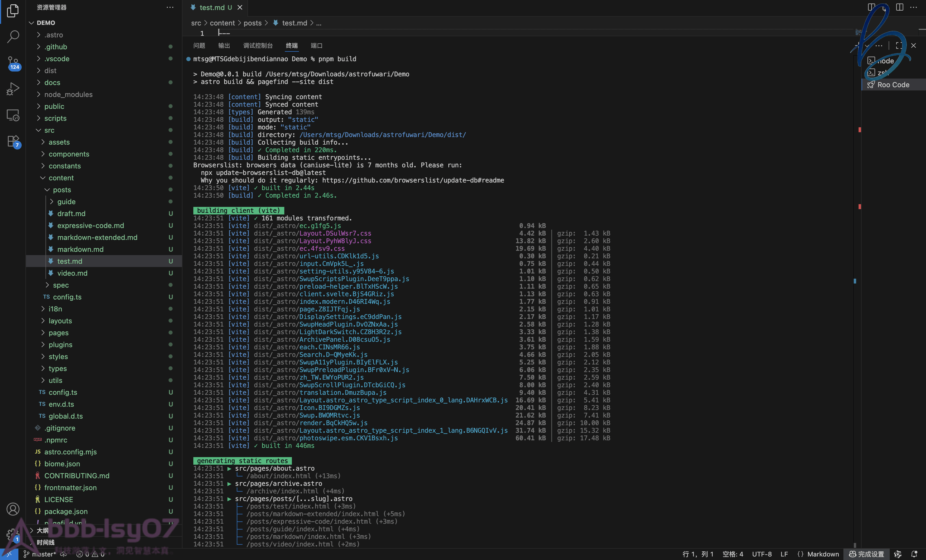Expand the guide folder under posts
The height and width of the screenshot is (560, 926).
pos(66,201)
